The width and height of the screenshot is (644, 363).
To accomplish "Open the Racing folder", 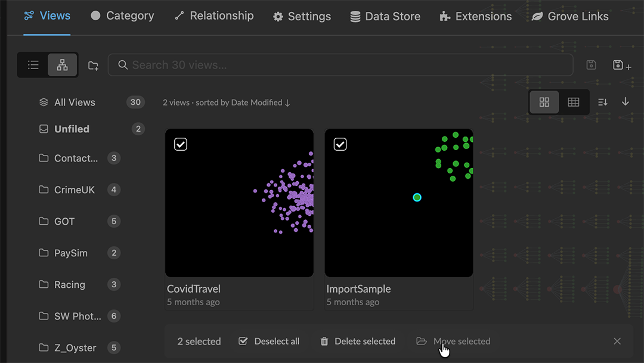I will coord(79,284).
